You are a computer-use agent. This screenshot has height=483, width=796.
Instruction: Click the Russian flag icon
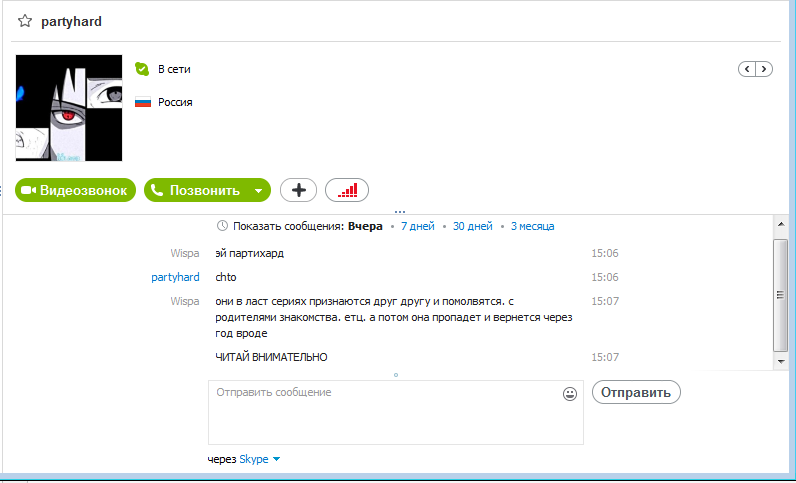coord(142,102)
